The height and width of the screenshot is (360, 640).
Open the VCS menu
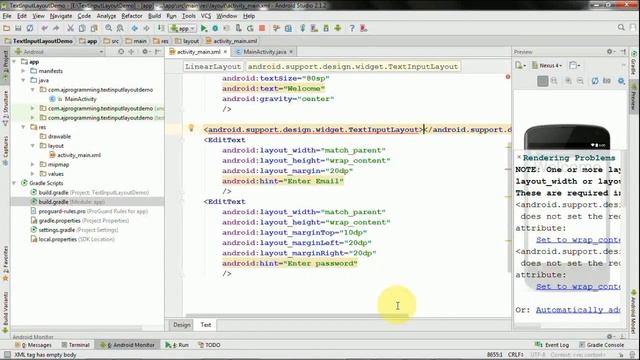pyautogui.click(x=206, y=16)
